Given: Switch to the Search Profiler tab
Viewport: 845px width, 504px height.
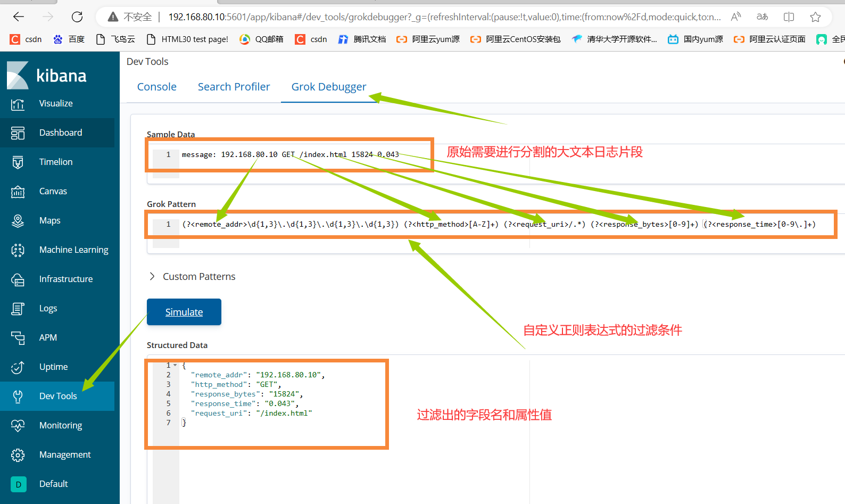Looking at the screenshot, I should tap(234, 87).
